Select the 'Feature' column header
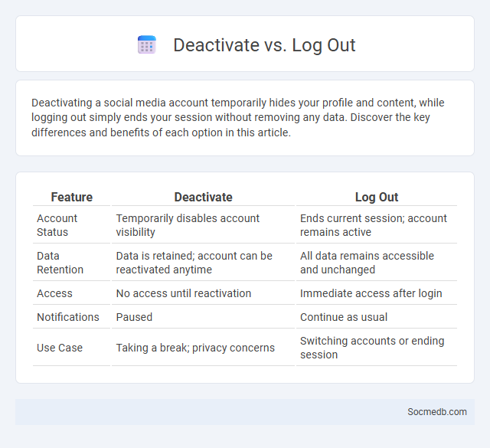Image resolution: width=490 pixels, height=448 pixels. point(71,197)
